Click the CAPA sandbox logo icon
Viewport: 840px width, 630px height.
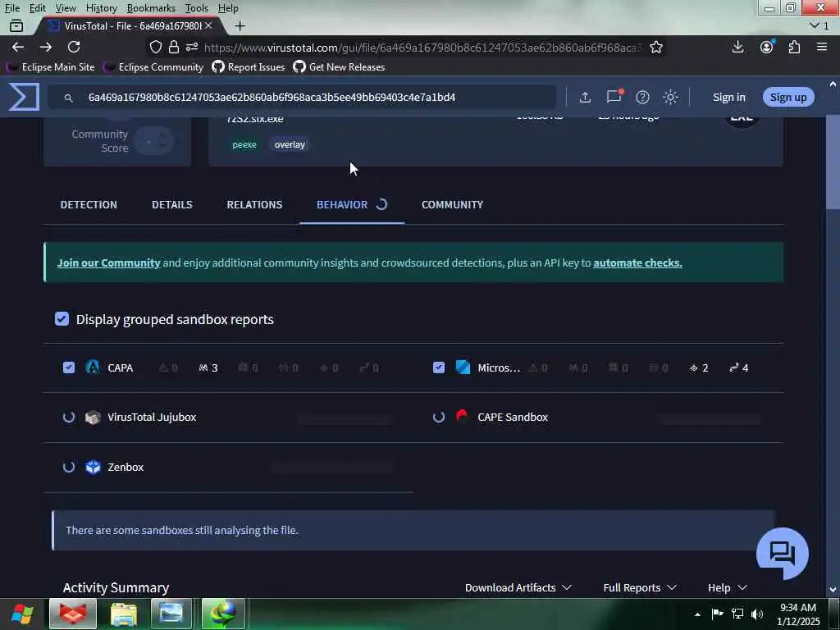click(93, 367)
